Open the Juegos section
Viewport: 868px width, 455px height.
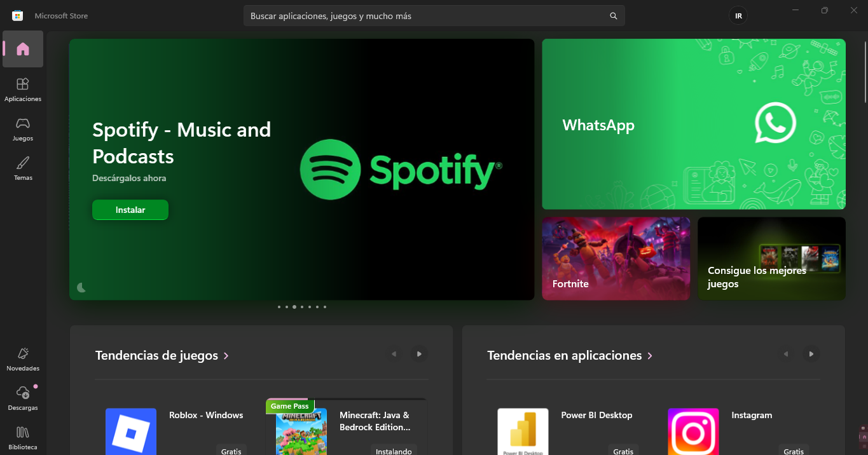coord(23,129)
